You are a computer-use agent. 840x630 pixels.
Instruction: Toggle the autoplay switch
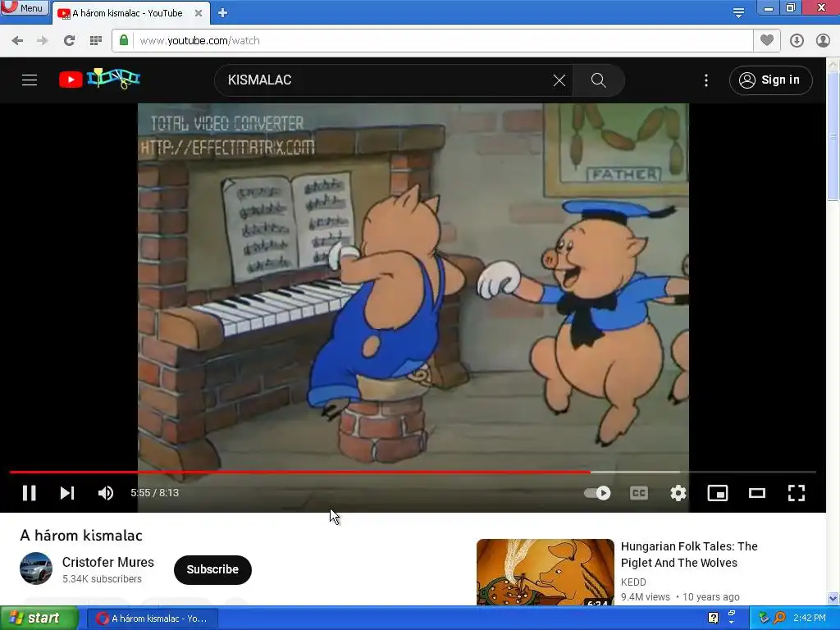(597, 493)
